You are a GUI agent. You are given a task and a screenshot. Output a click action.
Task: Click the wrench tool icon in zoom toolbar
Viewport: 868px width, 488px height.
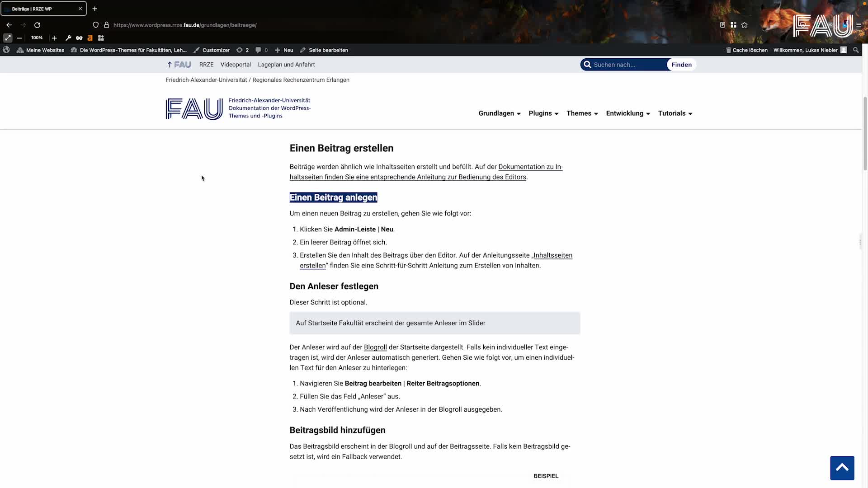(68, 38)
